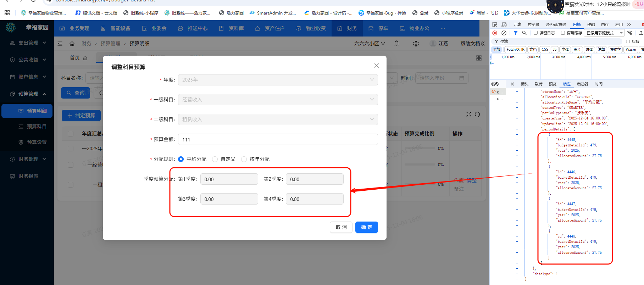The width and height of the screenshot is (644, 285).
Task: Click the DevTools inspect element icon
Action: [495, 24]
